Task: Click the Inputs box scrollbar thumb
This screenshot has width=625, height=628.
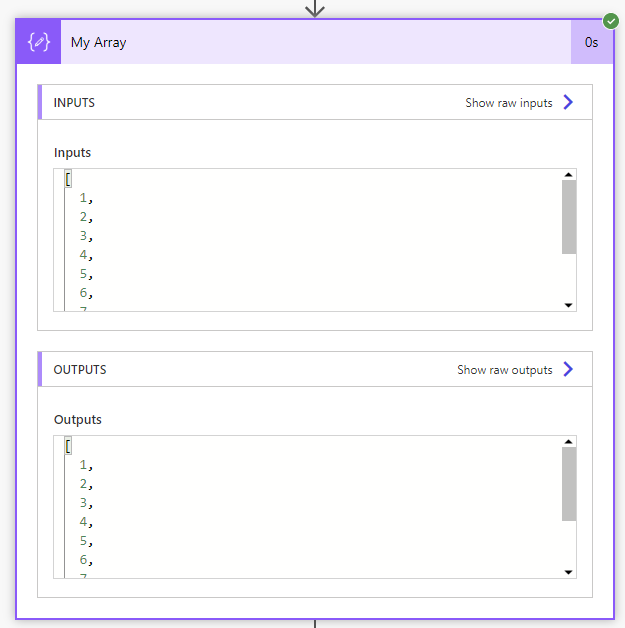Action: click(569, 217)
